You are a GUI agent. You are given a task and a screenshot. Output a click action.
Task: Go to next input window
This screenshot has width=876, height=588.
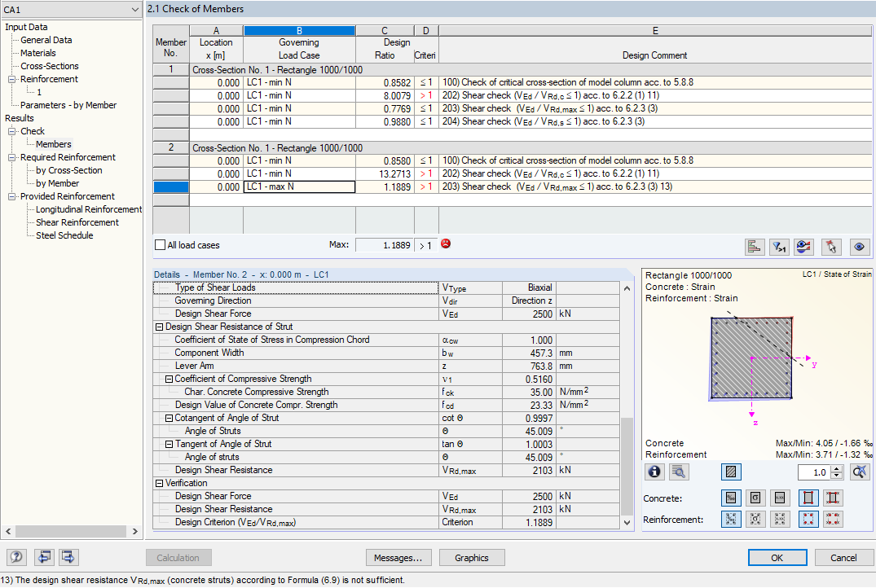68,557
